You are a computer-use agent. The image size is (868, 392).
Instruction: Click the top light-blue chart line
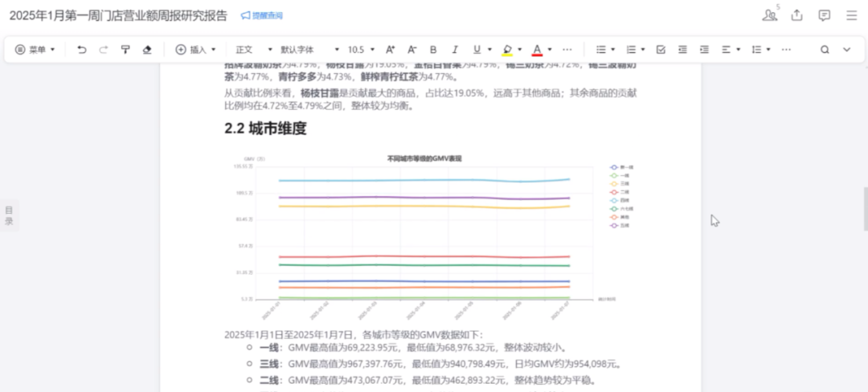pos(424,180)
